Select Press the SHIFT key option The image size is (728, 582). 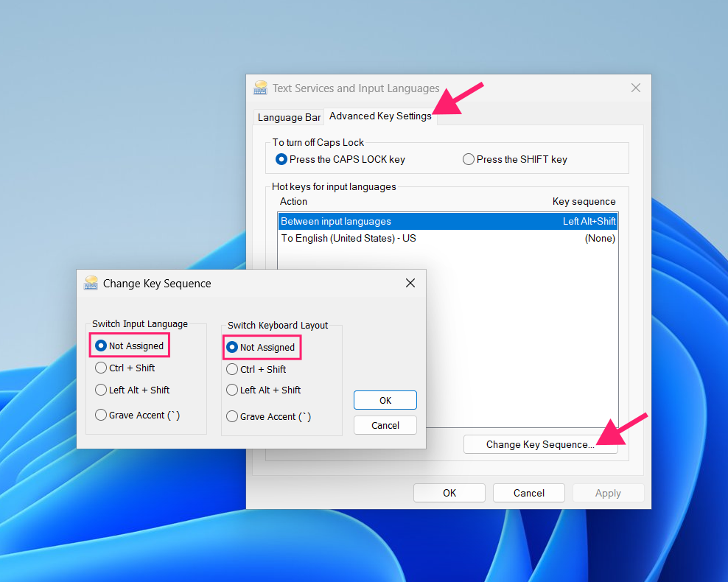click(x=515, y=159)
